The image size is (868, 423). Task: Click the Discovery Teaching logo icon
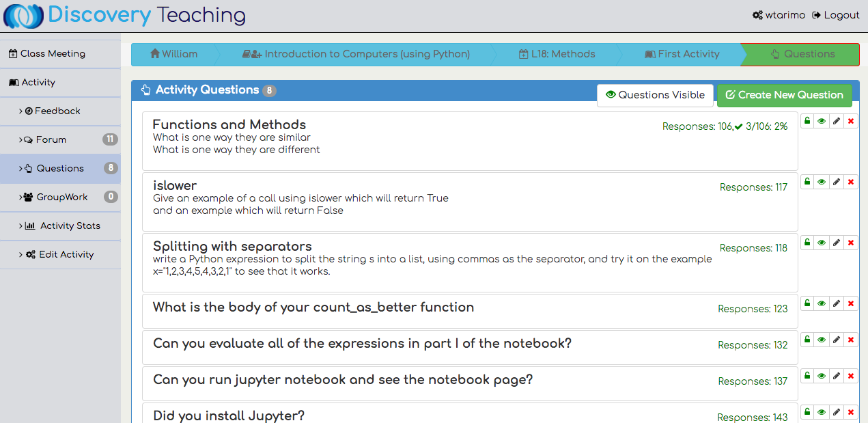[23, 16]
